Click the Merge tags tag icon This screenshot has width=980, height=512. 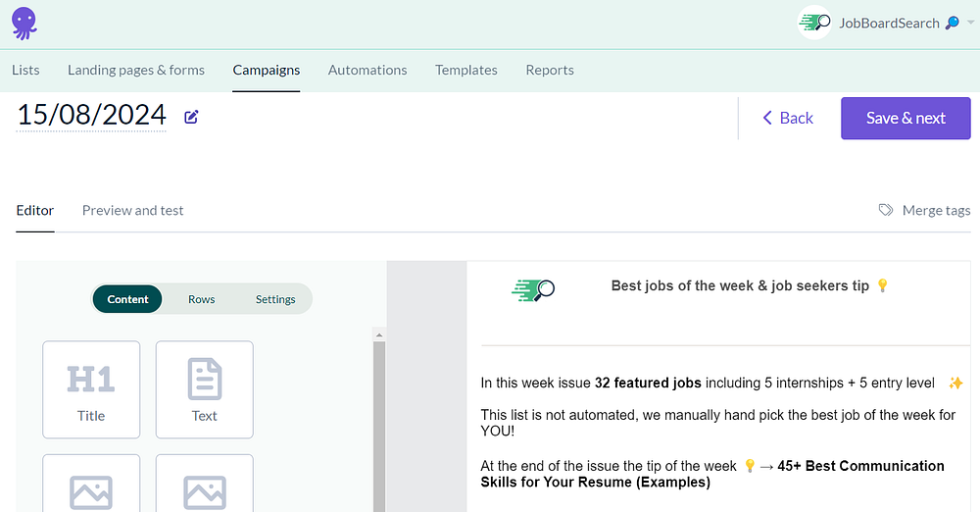[x=886, y=210]
